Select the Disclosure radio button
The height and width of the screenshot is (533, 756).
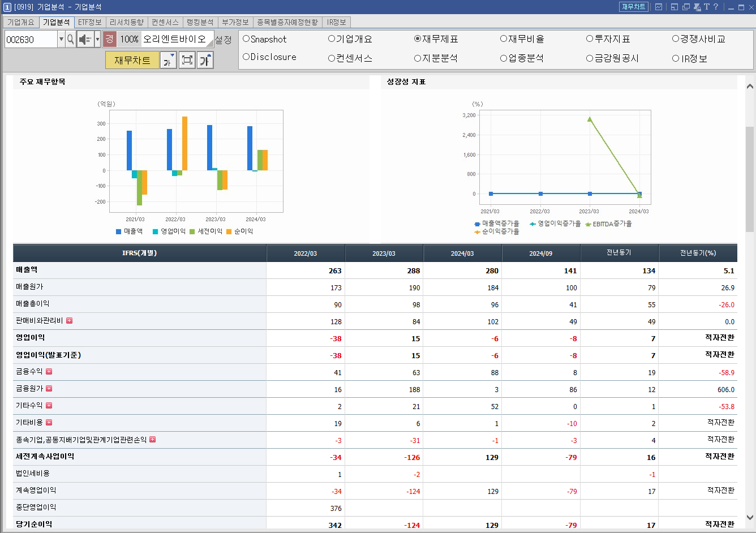click(246, 57)
